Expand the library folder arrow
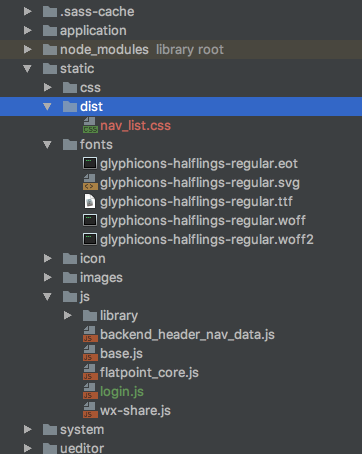Screen dimensions: 362x454 68,315
